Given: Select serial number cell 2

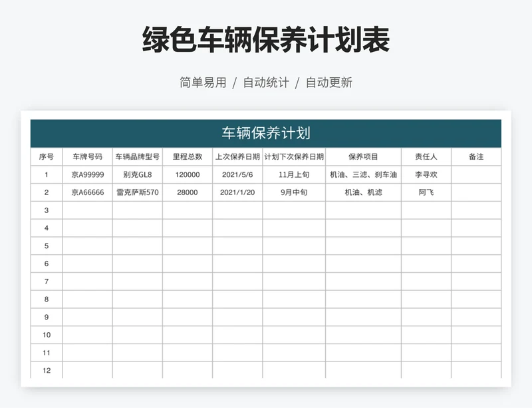Looking at the screenshot, I should point(47,192).
